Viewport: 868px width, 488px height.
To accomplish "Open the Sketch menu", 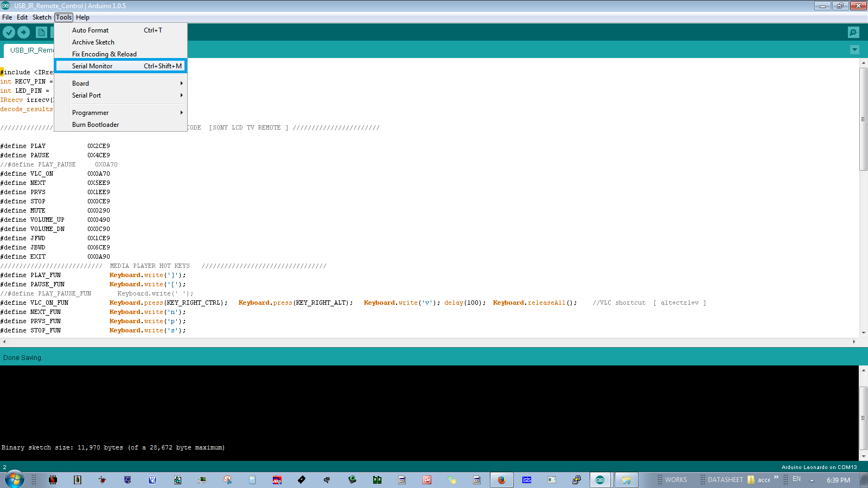I will pos(42,17).
